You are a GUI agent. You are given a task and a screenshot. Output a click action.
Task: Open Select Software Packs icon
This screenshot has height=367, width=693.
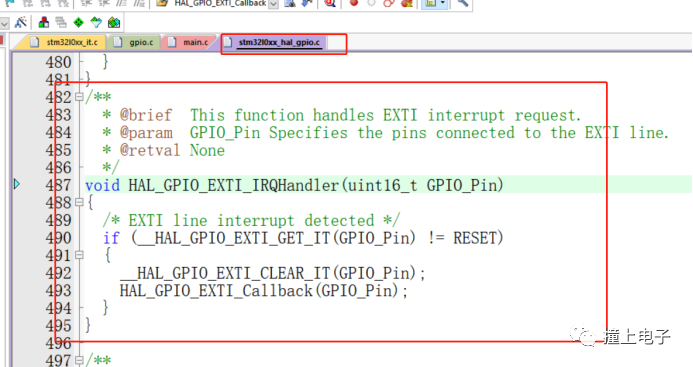96,22
